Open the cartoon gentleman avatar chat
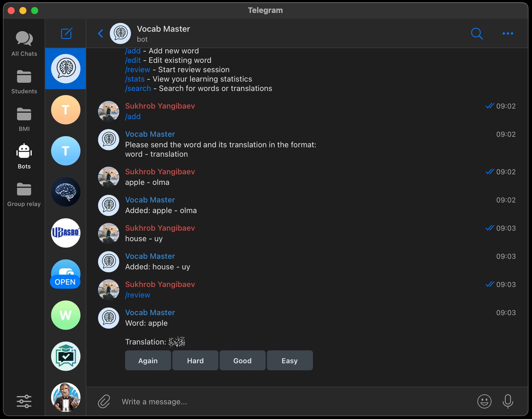The height and width of the screenshot is (419, 532). coord(65,397)
